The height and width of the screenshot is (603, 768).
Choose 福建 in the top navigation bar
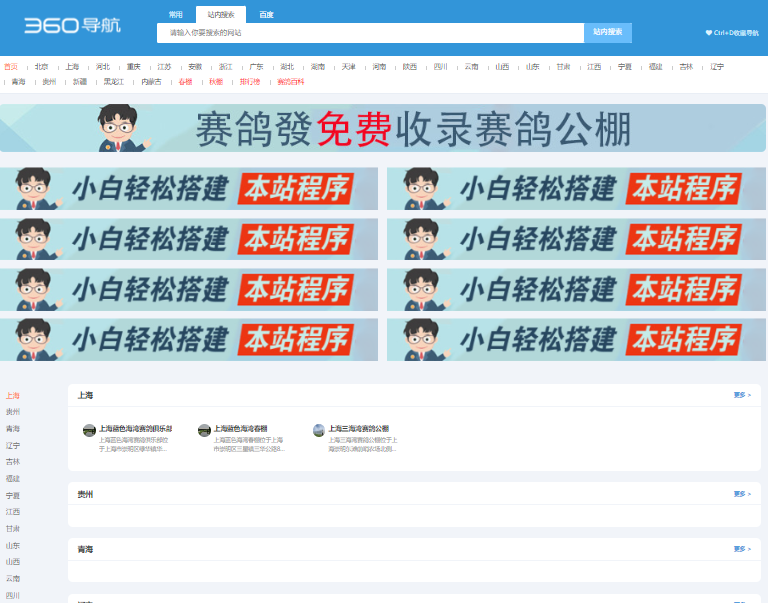tap(656, 67)
